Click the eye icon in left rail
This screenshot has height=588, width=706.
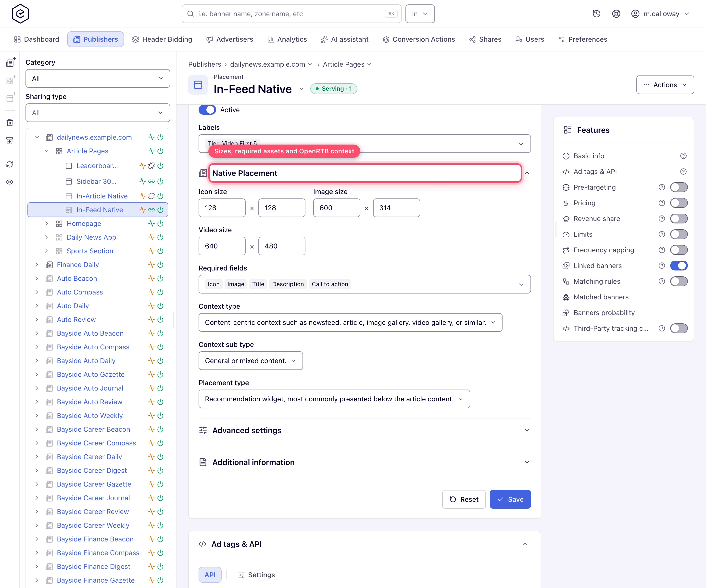tap(10, 182)
